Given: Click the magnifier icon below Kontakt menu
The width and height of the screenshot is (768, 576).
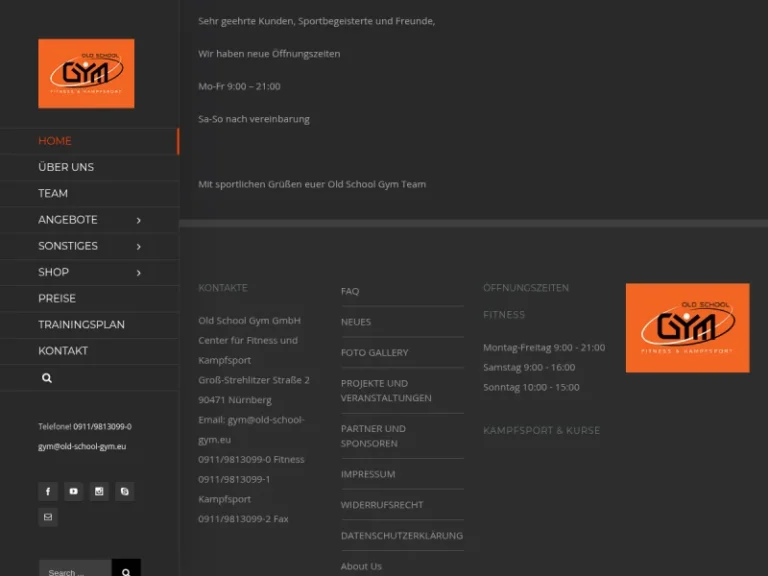Looking at the screenshot, I should (47, 378).
